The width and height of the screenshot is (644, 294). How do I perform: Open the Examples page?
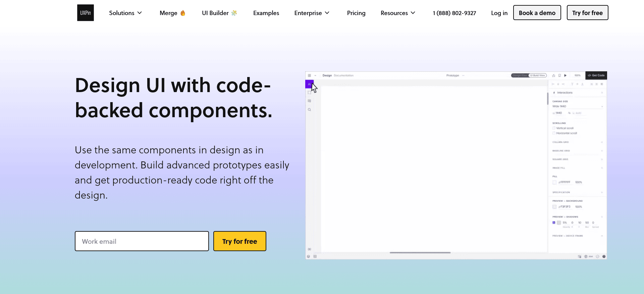point(266,13)
